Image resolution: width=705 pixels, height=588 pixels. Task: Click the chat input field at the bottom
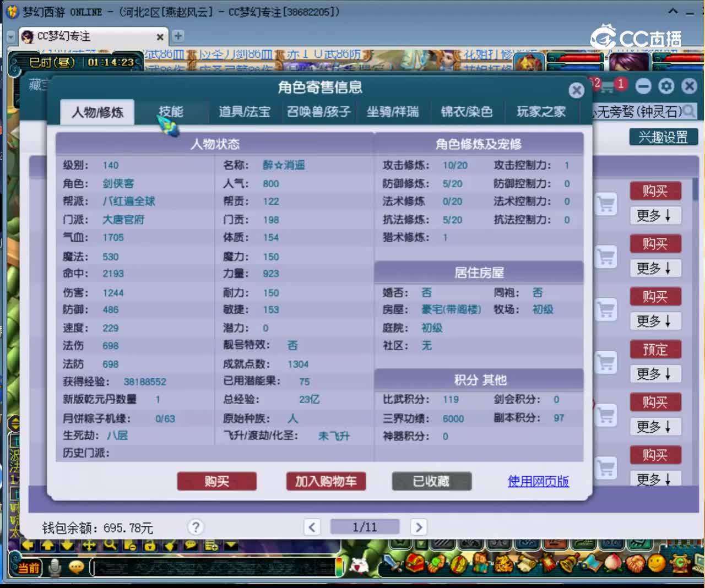[x=214, y=567]
